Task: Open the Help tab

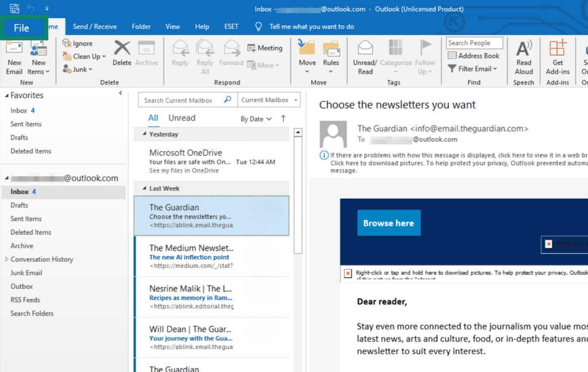Action: click(x=202, y=26)
